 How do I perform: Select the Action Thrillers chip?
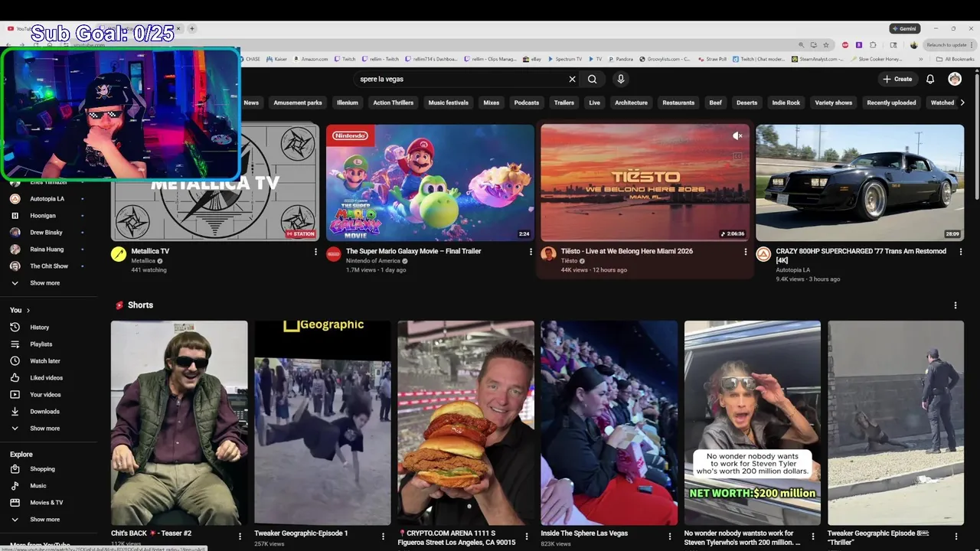point(393,103)
